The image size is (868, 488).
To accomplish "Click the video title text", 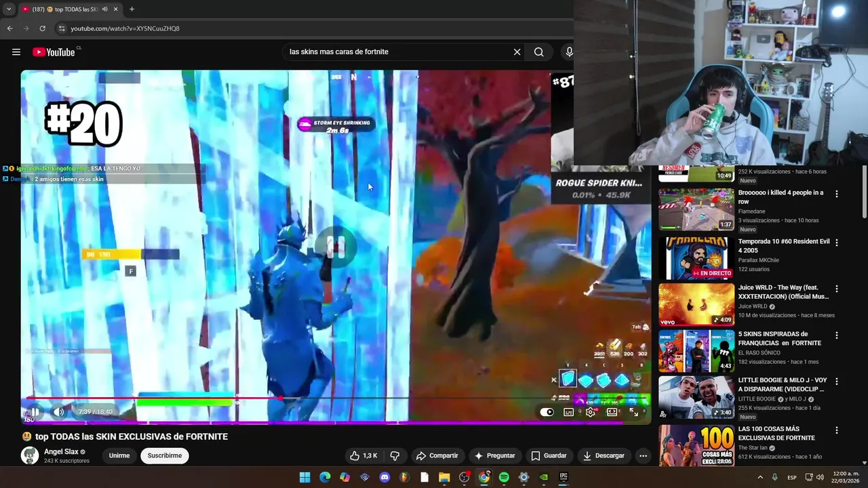I will click(x=131, y=436).
